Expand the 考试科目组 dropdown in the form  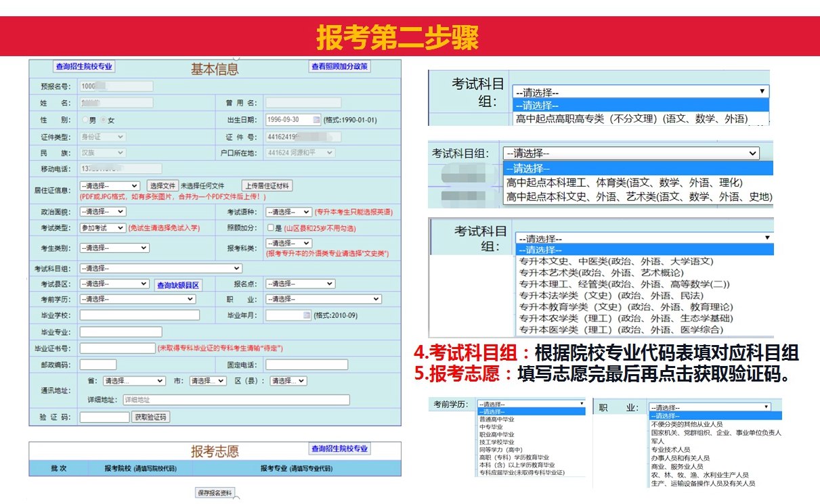tap(160, 269)
